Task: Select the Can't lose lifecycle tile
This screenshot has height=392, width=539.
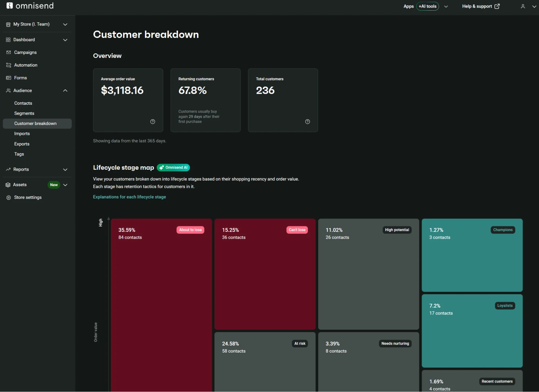Action: coord(265,274)
